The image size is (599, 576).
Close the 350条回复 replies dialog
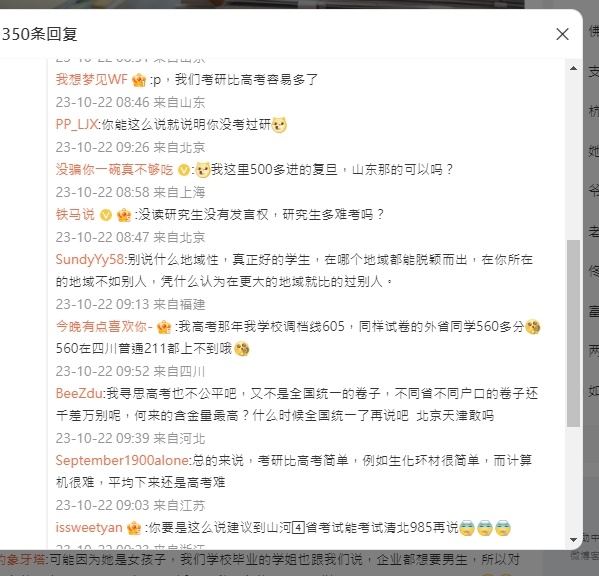pos(562,34)
